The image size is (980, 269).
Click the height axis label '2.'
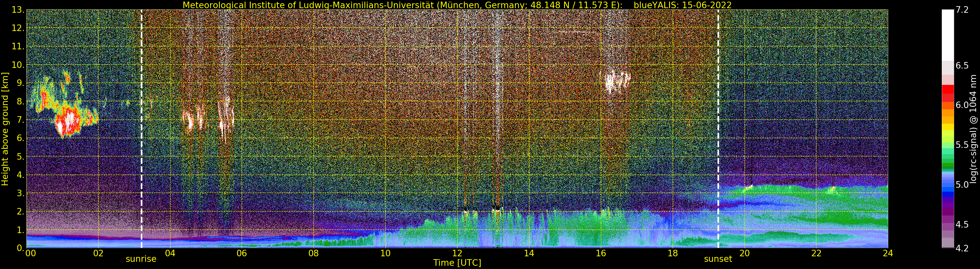pyautogui.click(x=21, y=211)
